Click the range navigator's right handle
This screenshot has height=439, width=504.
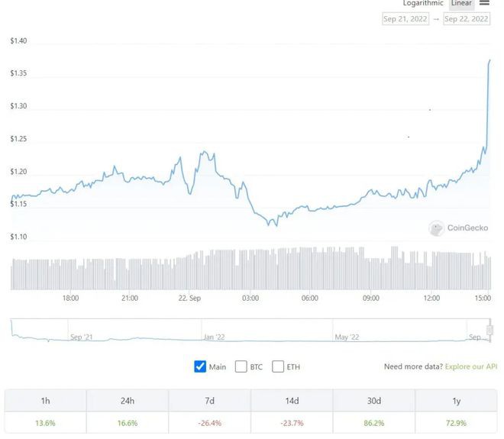(x=490, y=330)
